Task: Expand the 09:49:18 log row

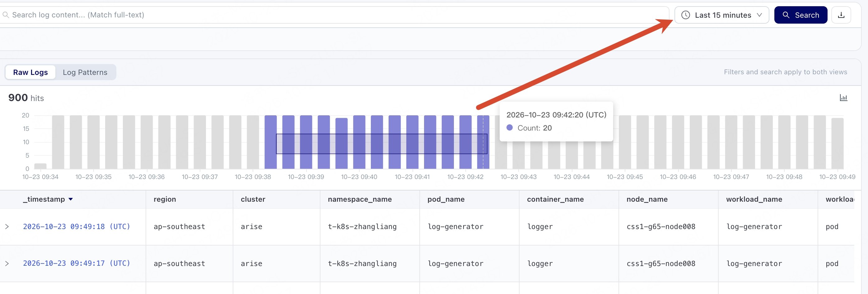Action: (x=7, y=227)
